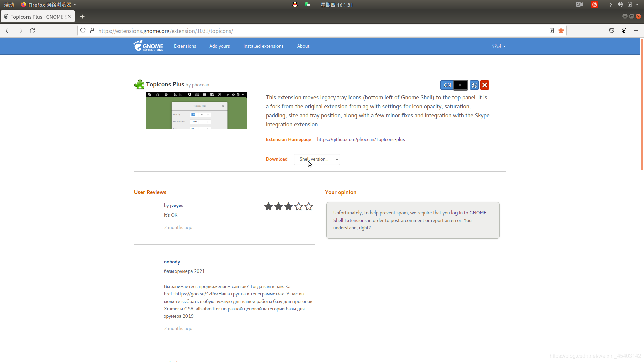Set rating with the fourth star

299,206
